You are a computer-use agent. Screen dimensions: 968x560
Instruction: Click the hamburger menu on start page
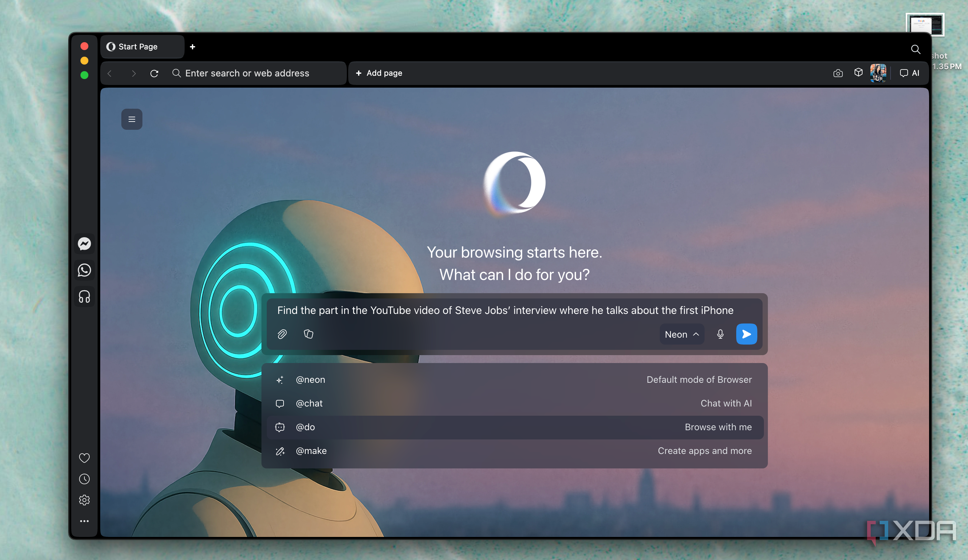132,119
